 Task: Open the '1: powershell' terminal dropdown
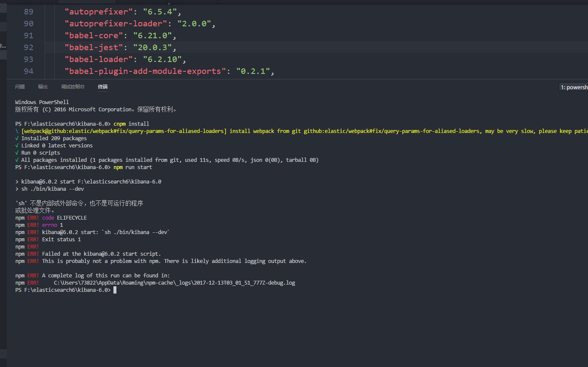[574, 87]
